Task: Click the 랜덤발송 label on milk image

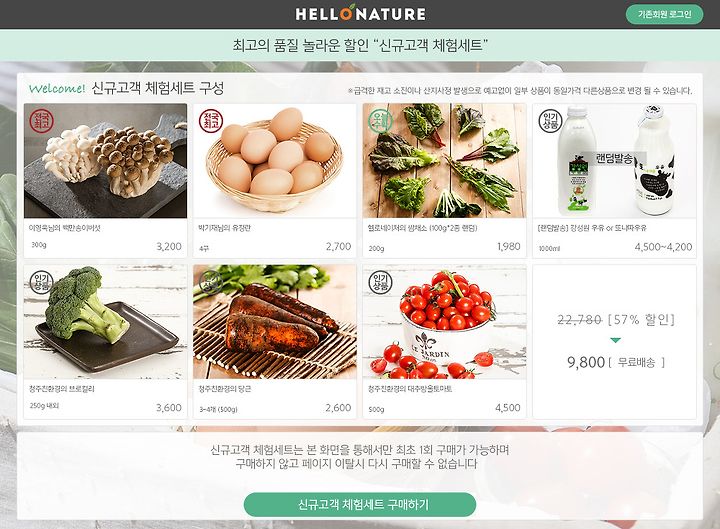Action: [614, 159]
